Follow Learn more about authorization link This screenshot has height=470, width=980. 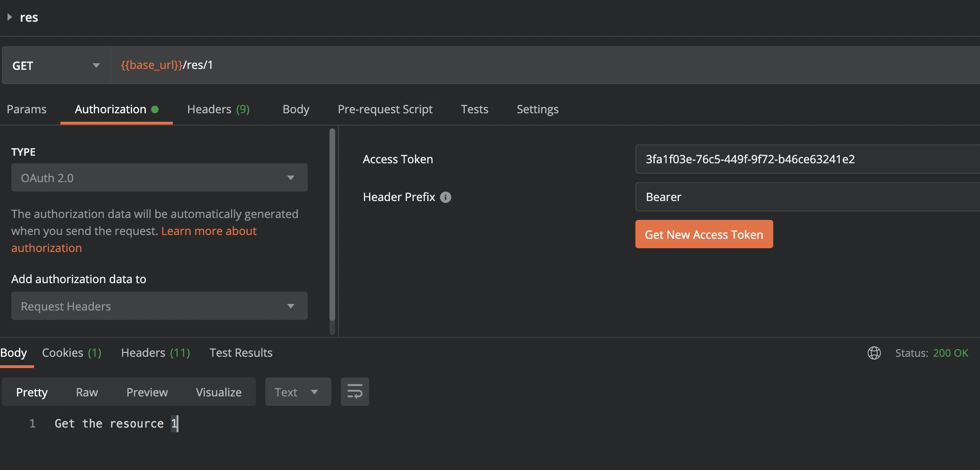click(x=209, y=231)
